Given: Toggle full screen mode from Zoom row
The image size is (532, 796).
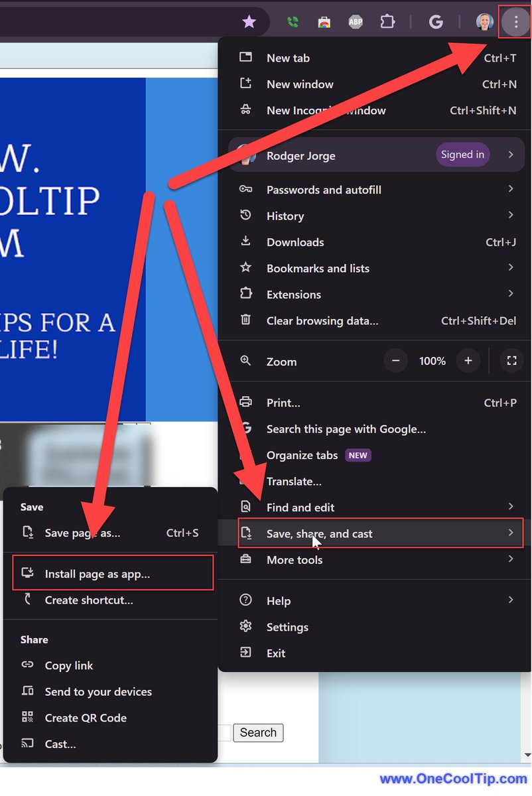Looking at the screenshot, I should (x=511, y=361).
